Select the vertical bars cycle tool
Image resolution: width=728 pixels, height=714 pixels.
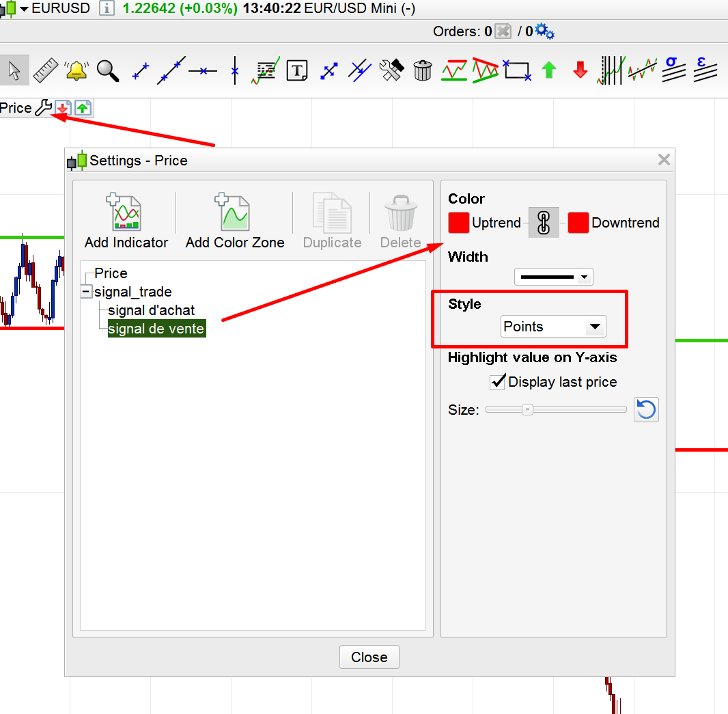610,70
